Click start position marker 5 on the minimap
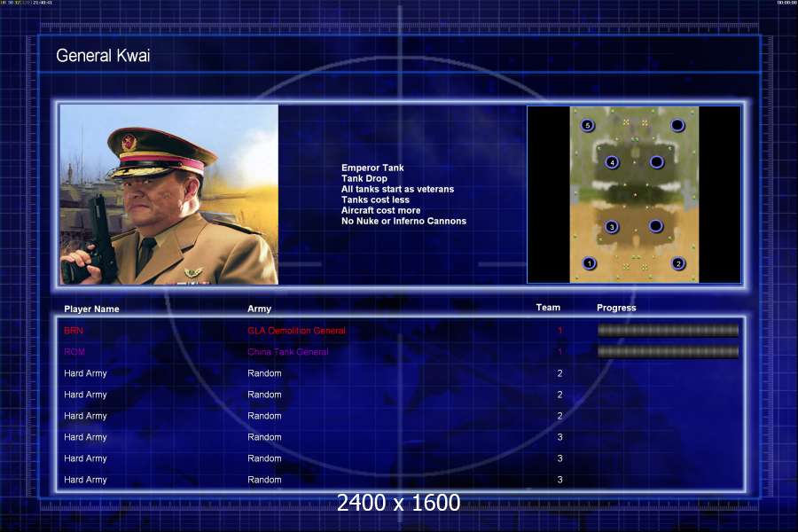This screenshot has height=532, width=798. (587, 125)
